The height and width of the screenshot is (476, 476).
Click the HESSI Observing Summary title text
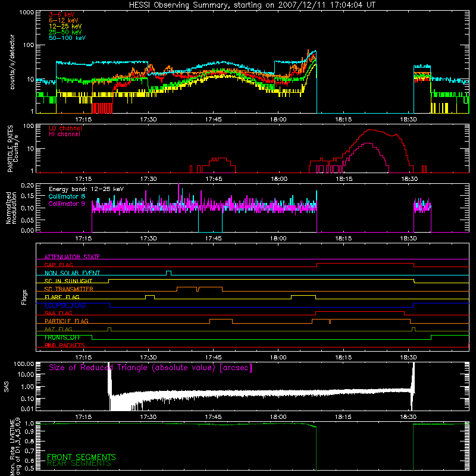[x=252, y=5]
